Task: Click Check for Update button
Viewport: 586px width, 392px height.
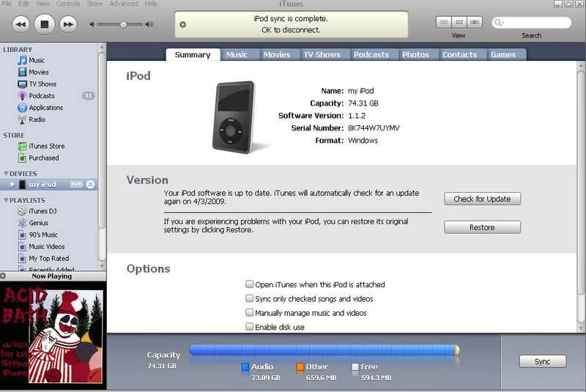Action: pos(482,199)
